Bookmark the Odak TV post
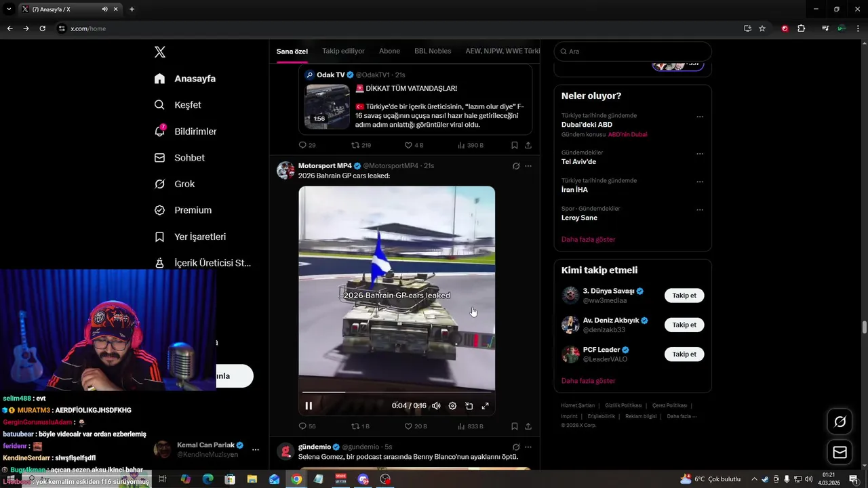This screenshot has height=488, width=868. coord(515,145)
